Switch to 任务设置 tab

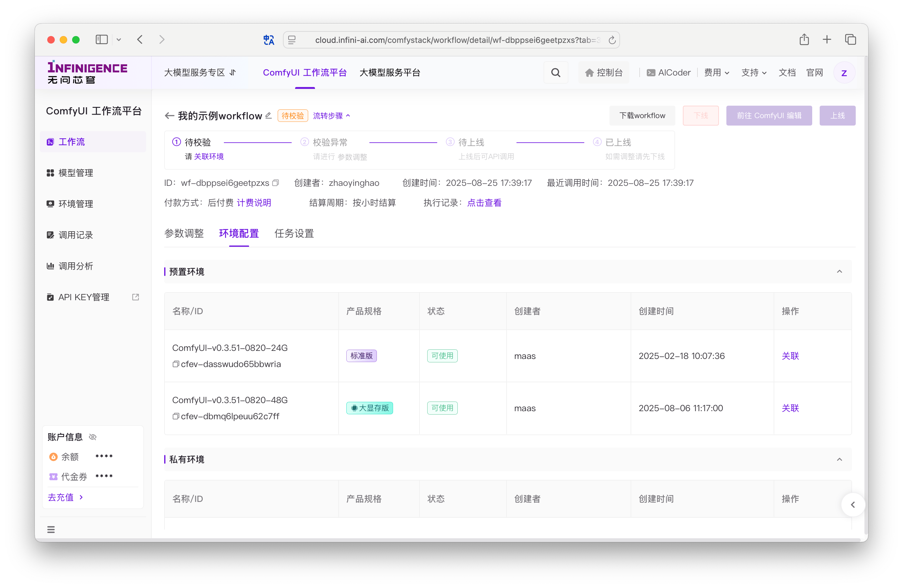pos(294,233)
